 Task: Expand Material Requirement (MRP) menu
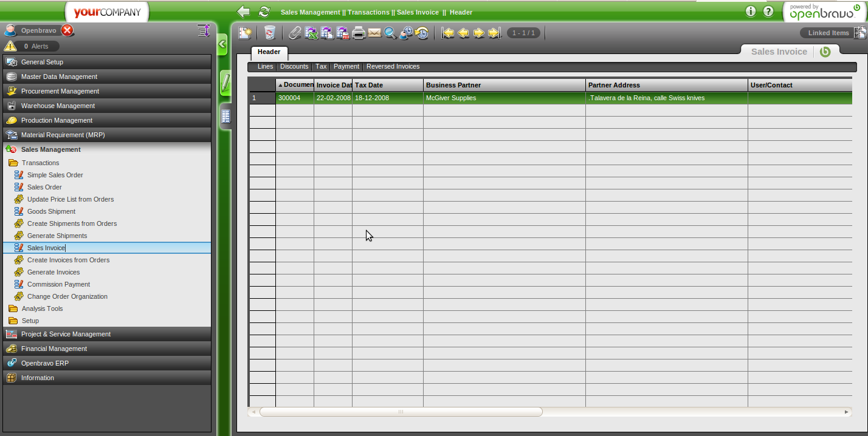pyautogui.click(x=107, y=135)
